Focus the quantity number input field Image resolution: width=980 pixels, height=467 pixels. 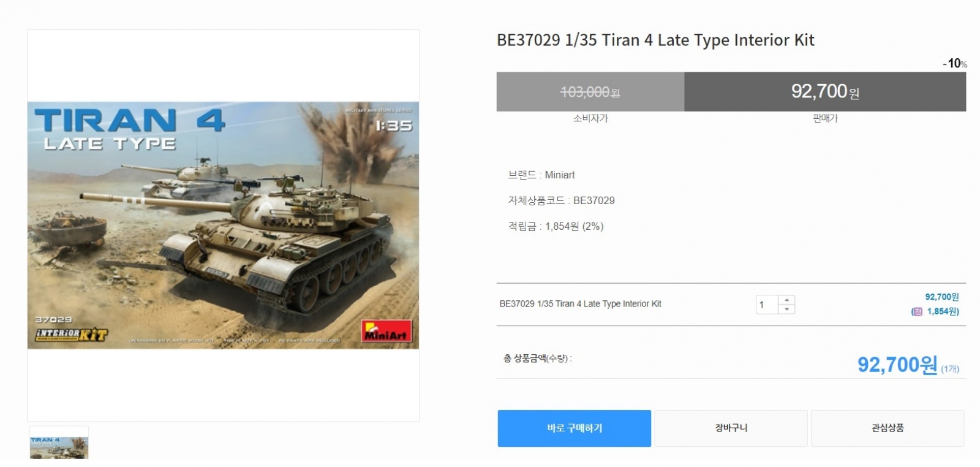(x=767, y=305)
